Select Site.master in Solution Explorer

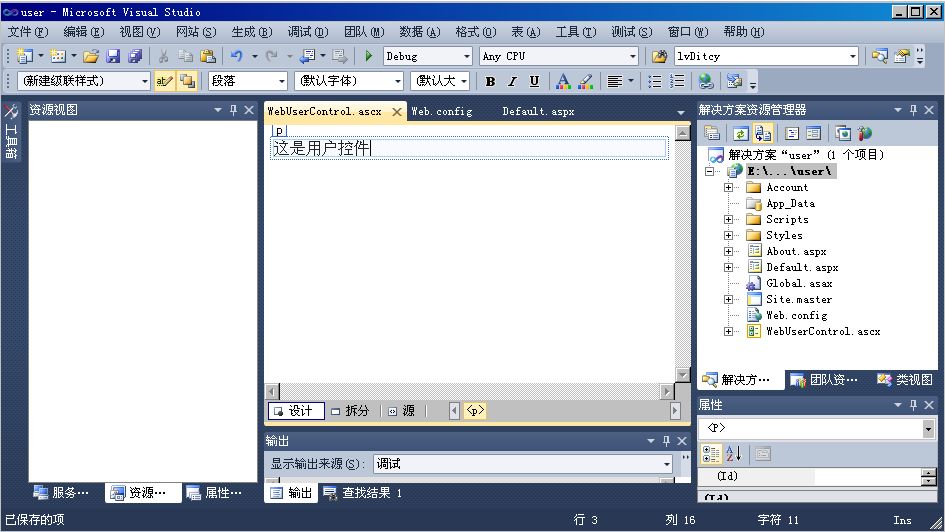click(x=799, y=299)
